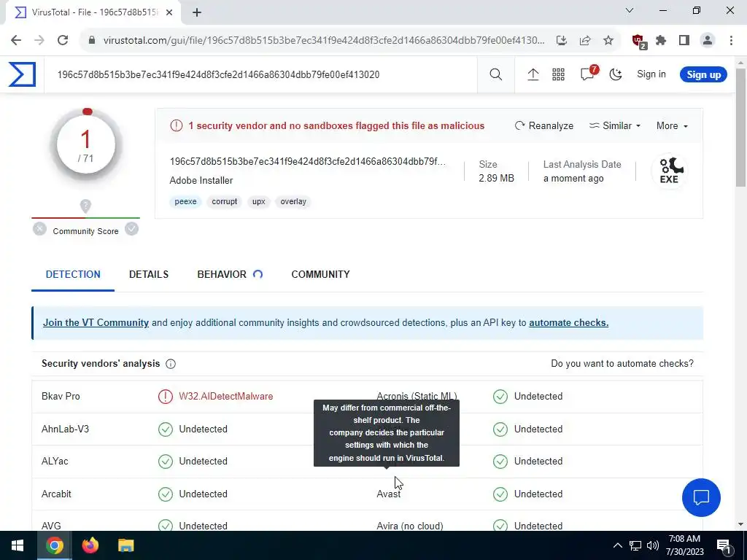Open the blue chat support button
This screenshot has height=560, width=747.
pos(701,497)
